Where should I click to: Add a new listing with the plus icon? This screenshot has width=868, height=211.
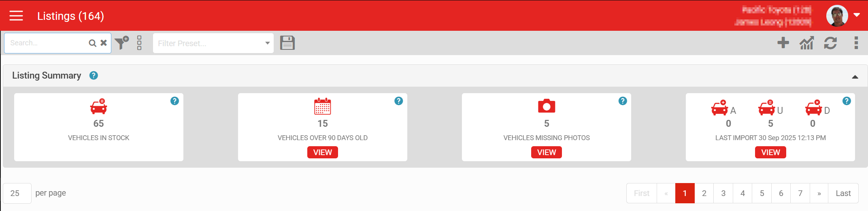click(783, 43)
